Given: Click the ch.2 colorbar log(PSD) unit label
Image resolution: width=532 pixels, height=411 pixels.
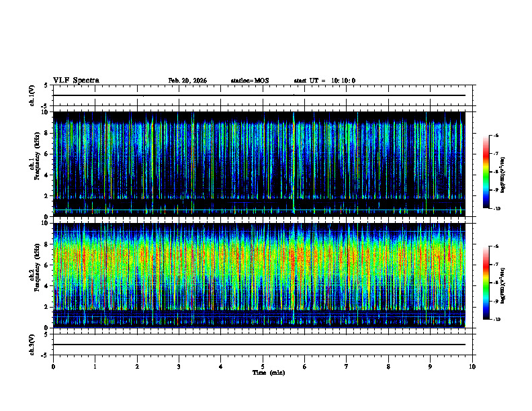Looking at the screenshot, I should tap(502, 285).
